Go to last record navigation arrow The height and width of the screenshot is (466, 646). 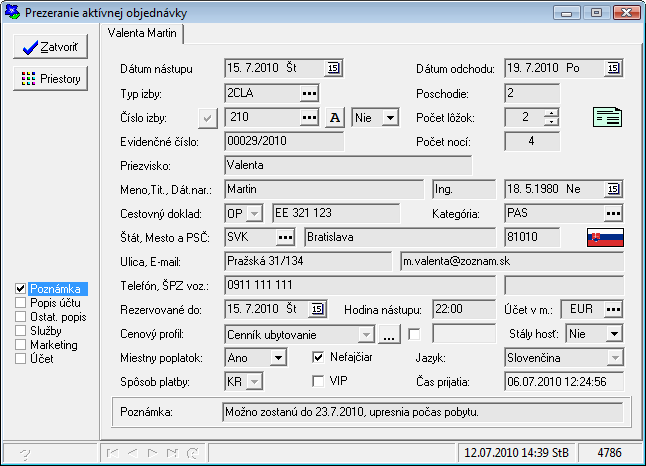coord(172,453)
